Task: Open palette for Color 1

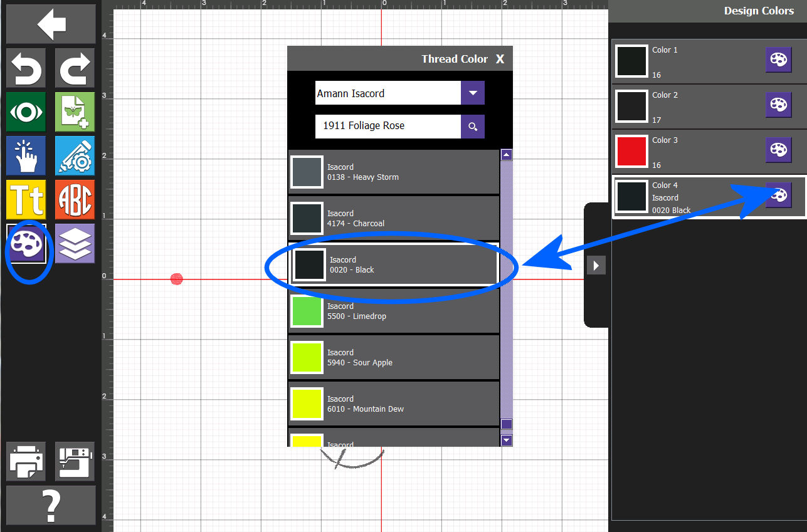Action: (778, 60)
